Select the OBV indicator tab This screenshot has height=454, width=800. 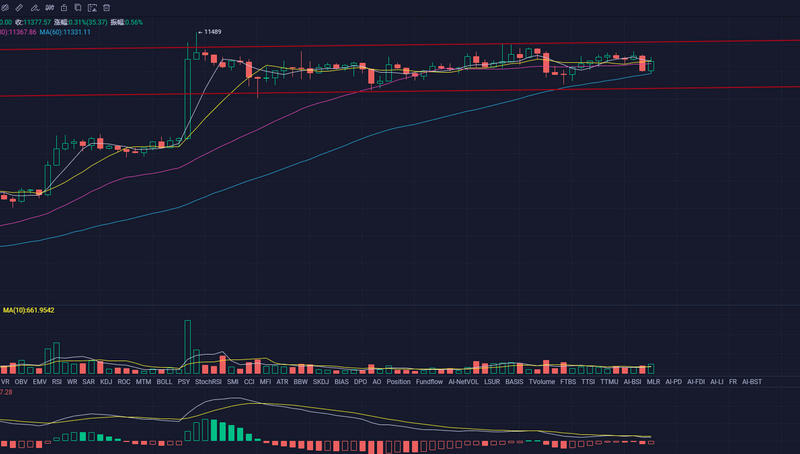(x=22, y=381)
